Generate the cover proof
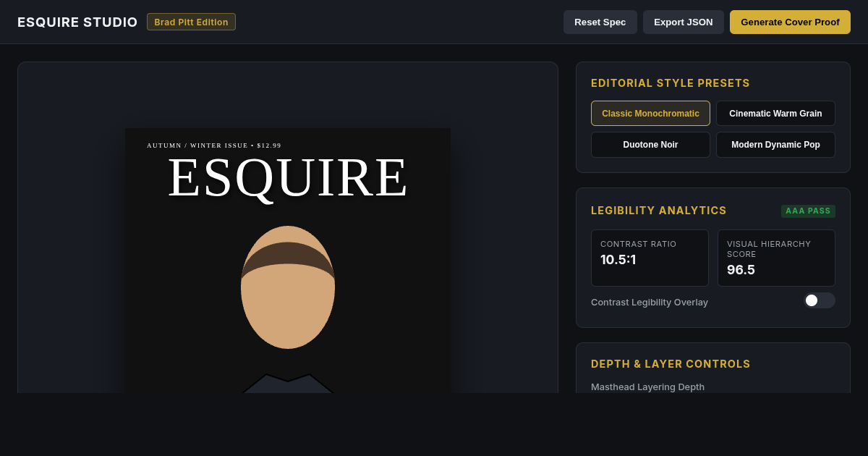The image size is (868, 456). tap(790, 22)
